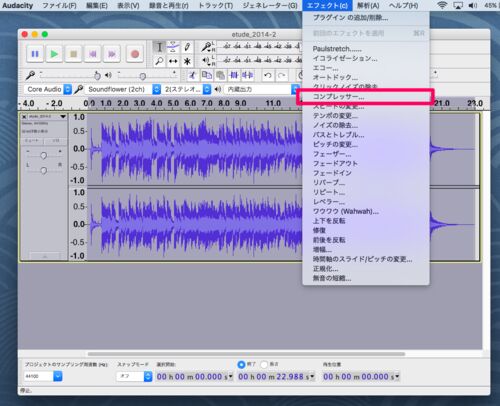Open the project sample rate 44100 dropdown

(x=43, y=376)
